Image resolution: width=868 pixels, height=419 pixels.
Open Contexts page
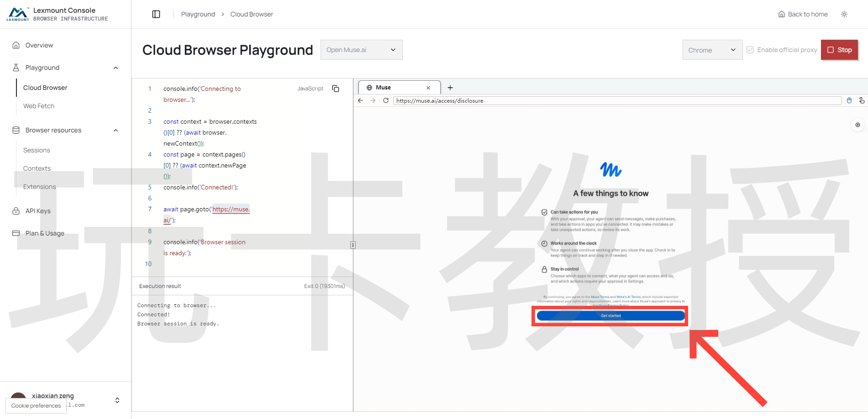37,168
